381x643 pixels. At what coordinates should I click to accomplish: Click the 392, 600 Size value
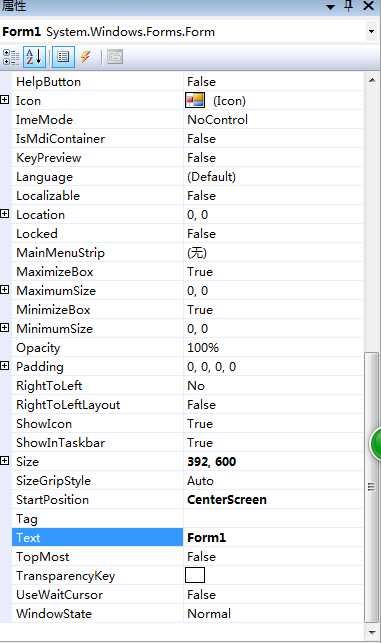tap(211, 462)
